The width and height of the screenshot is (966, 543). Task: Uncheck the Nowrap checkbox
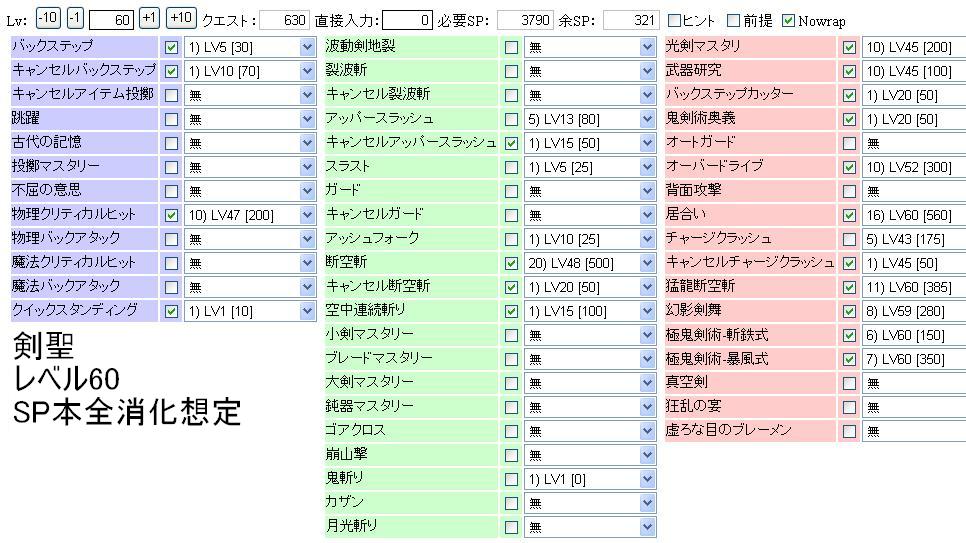click(x=788, y=21)
